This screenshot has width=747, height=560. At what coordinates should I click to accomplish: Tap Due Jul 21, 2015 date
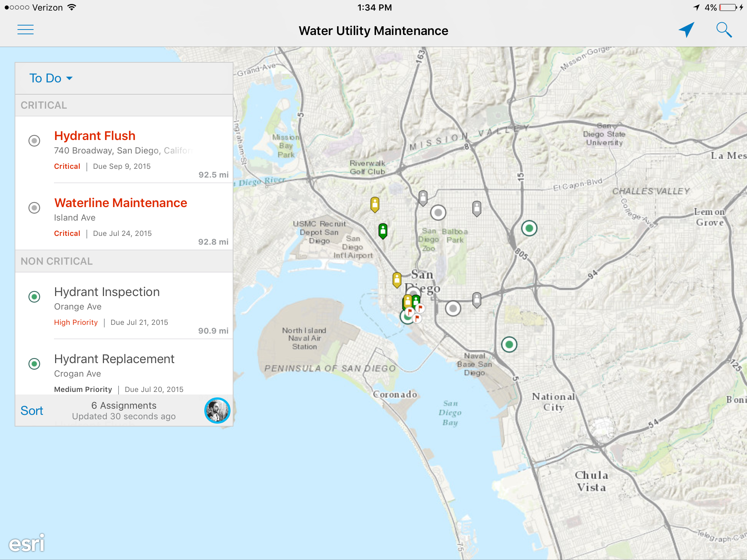point(139,322)
